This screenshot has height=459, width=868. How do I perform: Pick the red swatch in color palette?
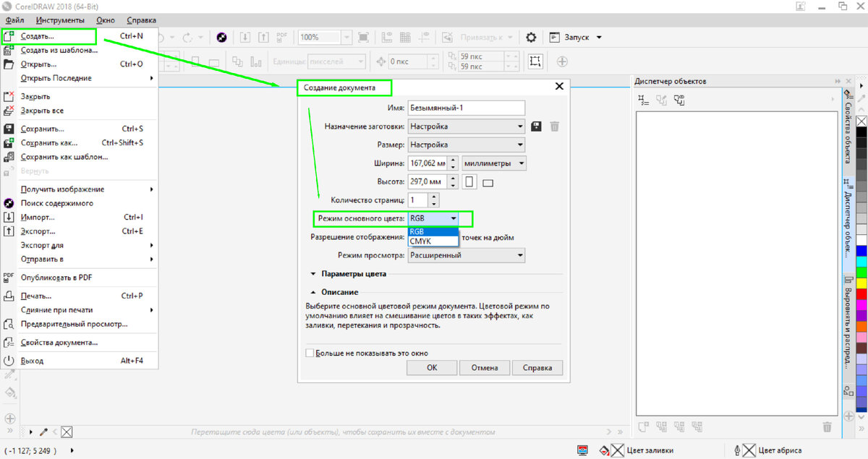[x=861, y=294]
